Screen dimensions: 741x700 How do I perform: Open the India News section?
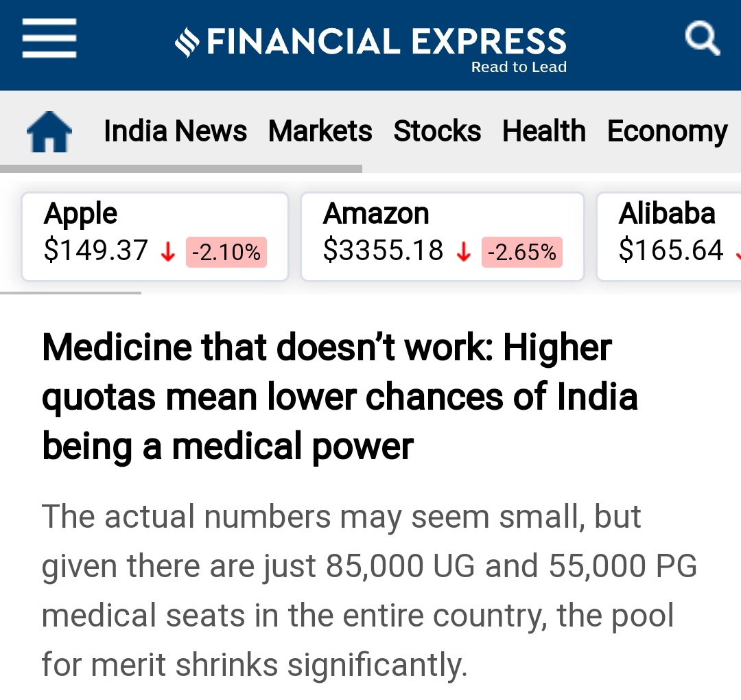(175, 131)
